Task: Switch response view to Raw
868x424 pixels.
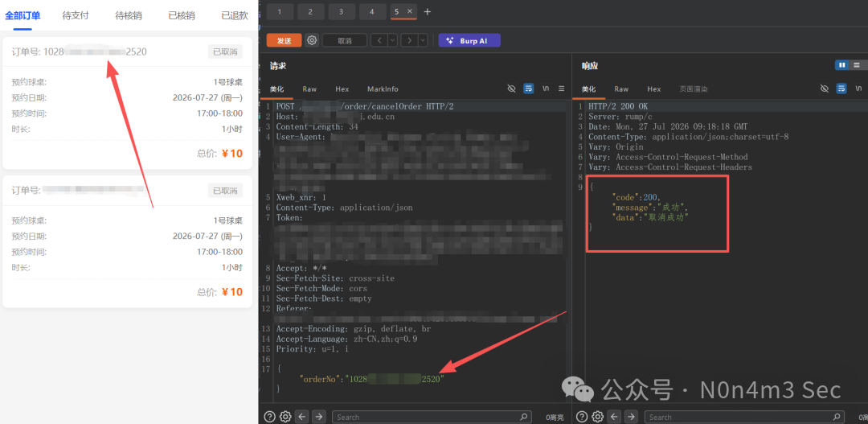Action: tap(621, 89)
